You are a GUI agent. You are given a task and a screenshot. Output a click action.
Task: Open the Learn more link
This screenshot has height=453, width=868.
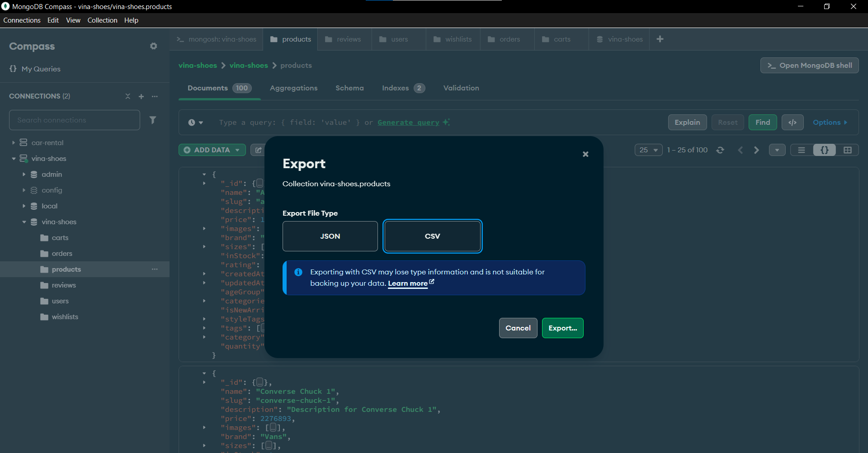pos(408,283)
